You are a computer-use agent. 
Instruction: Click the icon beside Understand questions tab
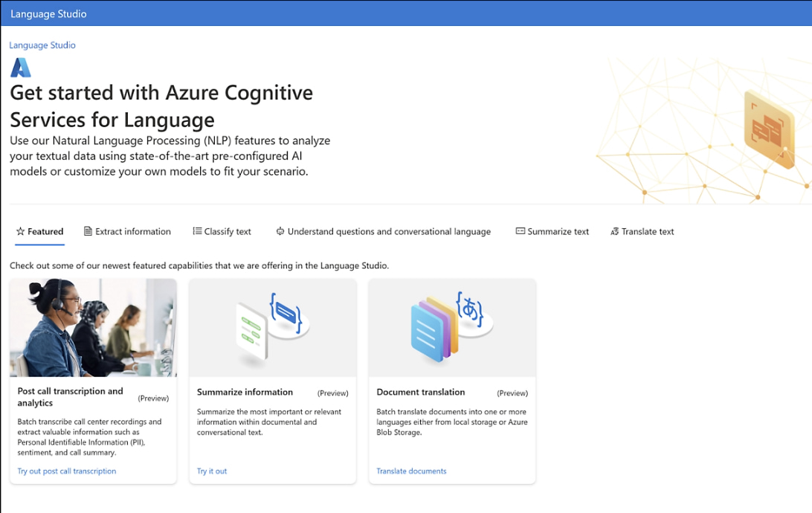[280, 231]
